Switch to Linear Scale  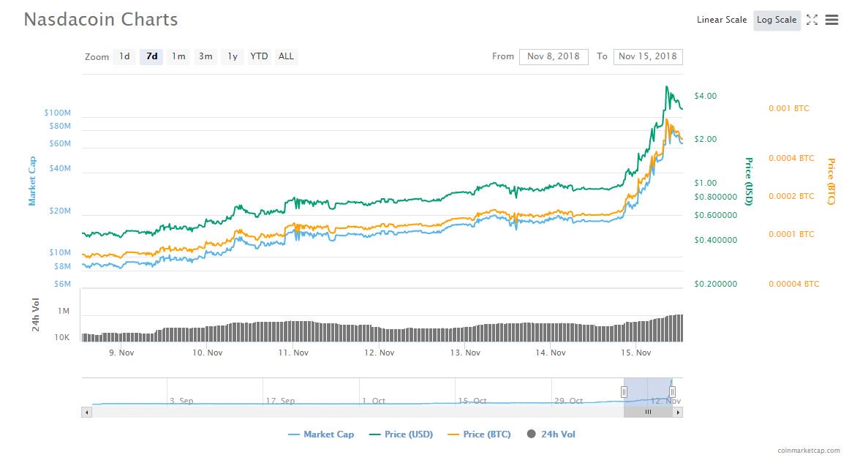pyautogui.click(x=721, y=20)
